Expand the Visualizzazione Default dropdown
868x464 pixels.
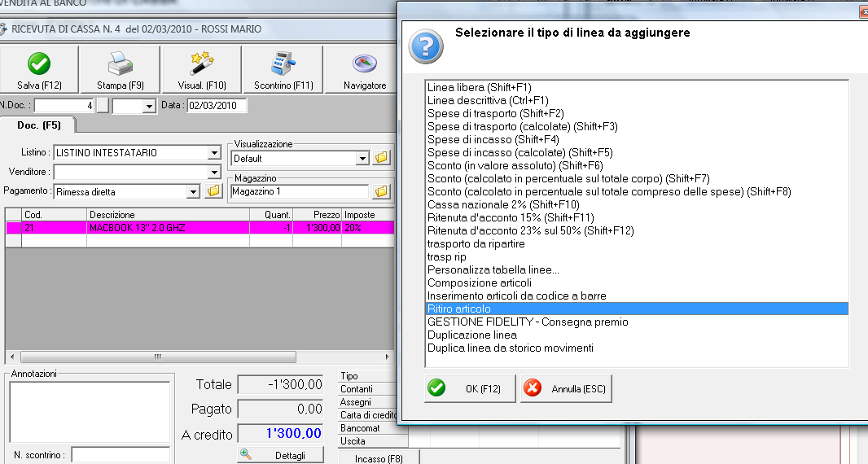tap(362, 159)
